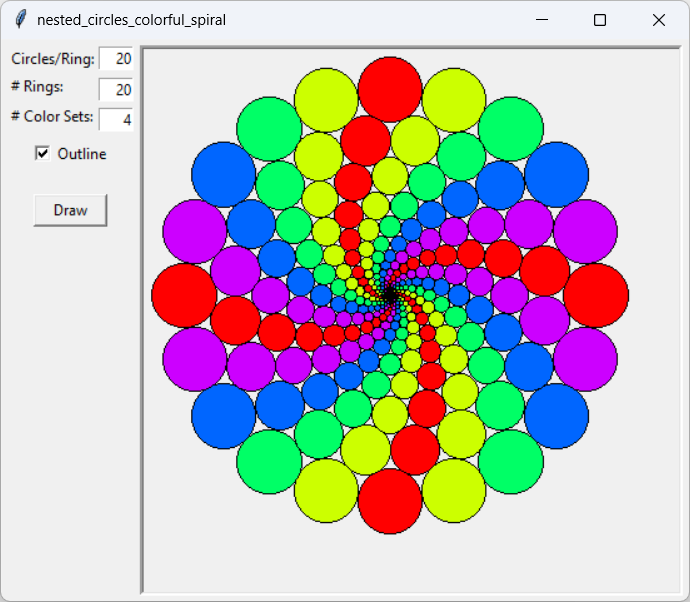The image size is (690, 602).
Task: Click the leftmost red circle in outer ring
Action: tap(184, 295)
